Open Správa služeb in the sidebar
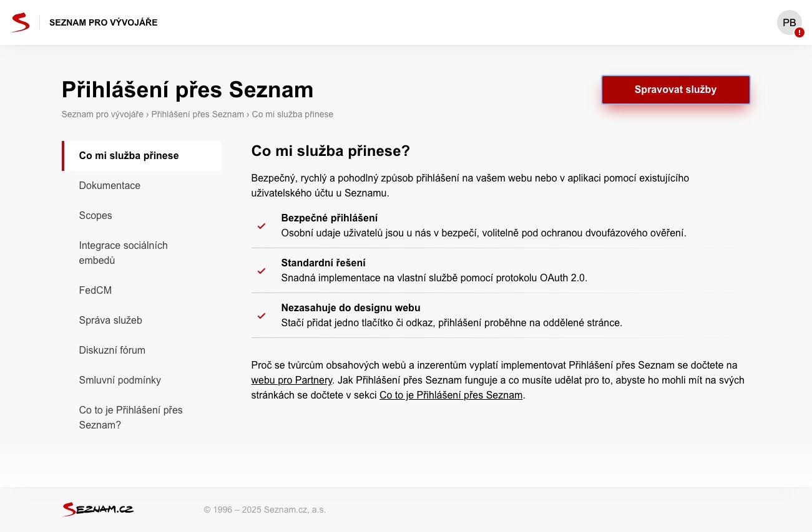This screenshot has height=532, width=812. (142, 320)
